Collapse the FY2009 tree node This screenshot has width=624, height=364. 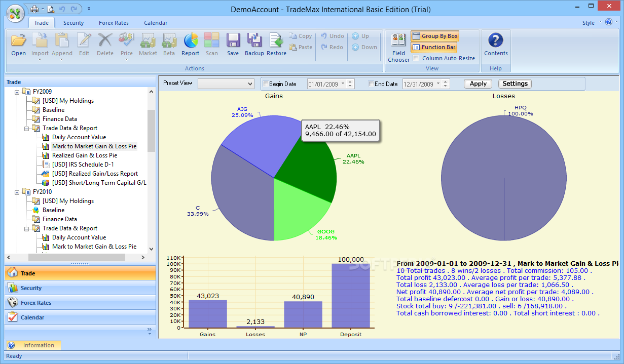pyautogui.click(x=17, y=92)
